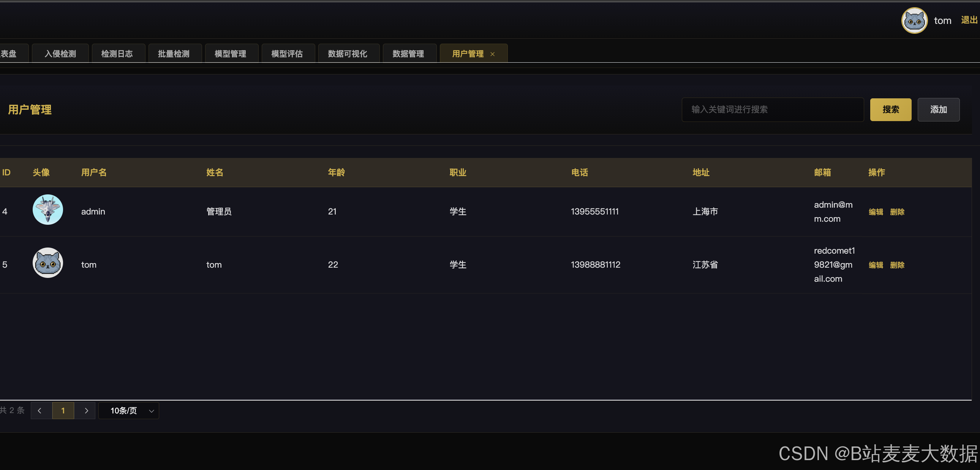
Task: Switch to 入侵检测 tab
Action: point(60,54)
